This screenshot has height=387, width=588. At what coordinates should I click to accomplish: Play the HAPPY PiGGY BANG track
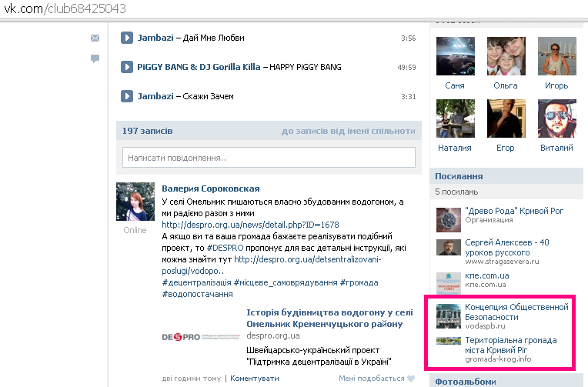coord(128,67)
